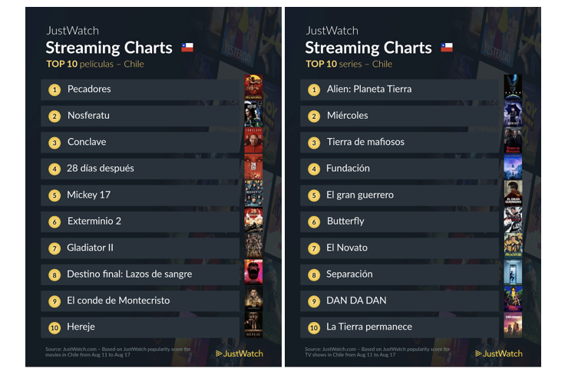588x378 pixels.
Task: Click the La Tierra permanece poster thumbnail
Action: point(513,325)
